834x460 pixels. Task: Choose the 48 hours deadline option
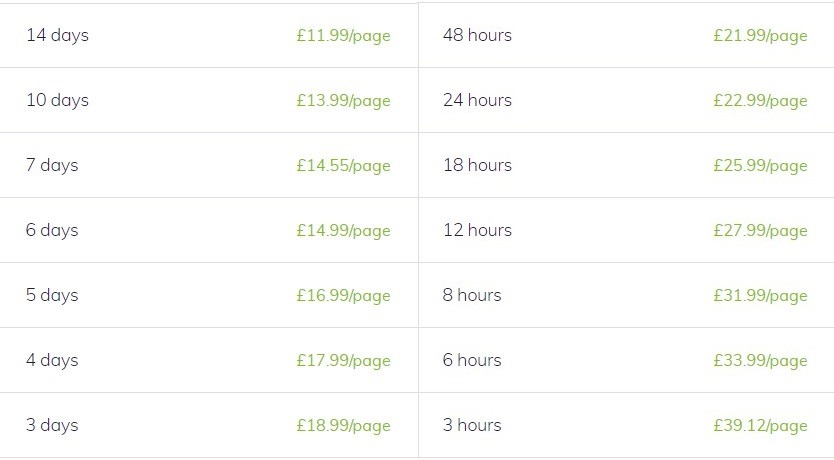coord(626,35)
